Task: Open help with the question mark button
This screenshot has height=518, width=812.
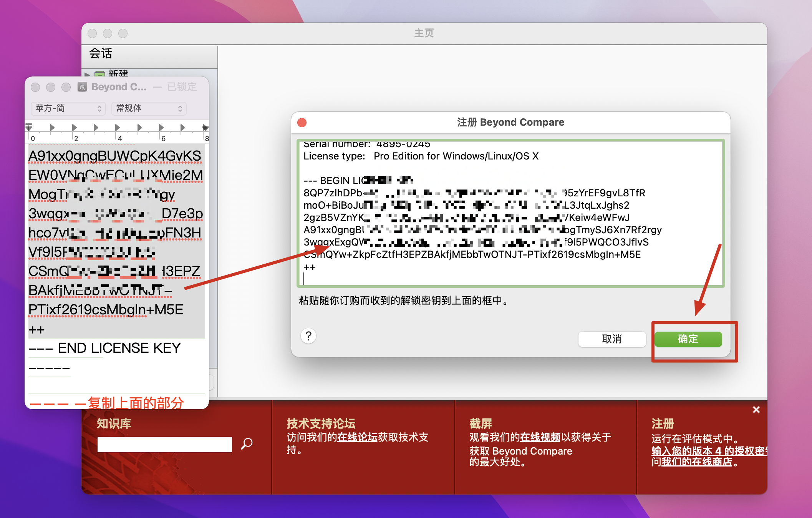Action: coord(308,336)
